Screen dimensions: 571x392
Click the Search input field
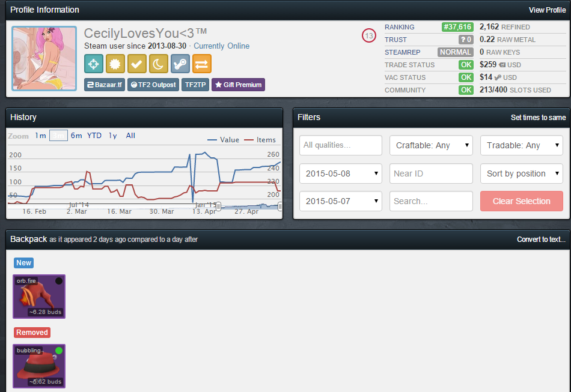(x=431, y=201)
